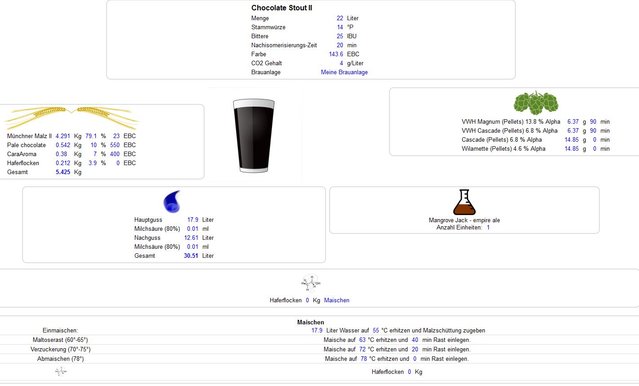639x386 pixels.
Task: Select Nachguss value 12.61
Action: (x=191, y=238)
